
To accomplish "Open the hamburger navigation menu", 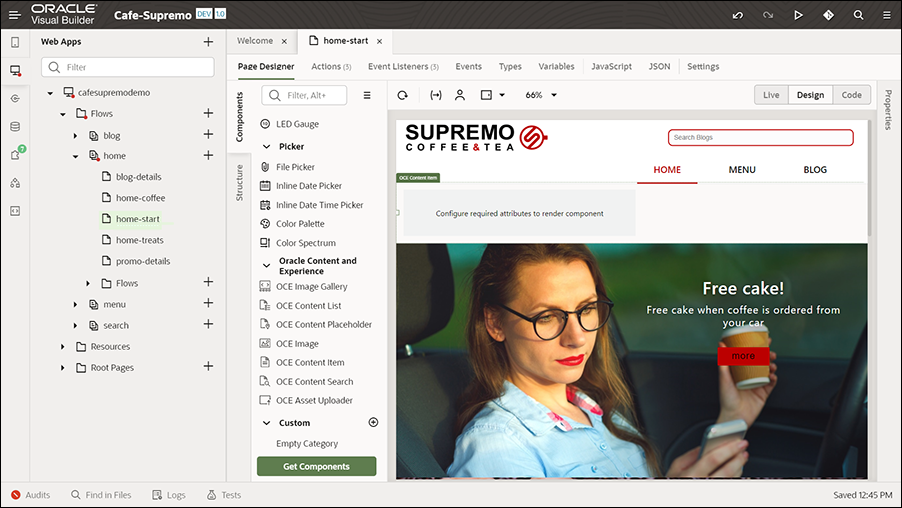I will (15, 15).
